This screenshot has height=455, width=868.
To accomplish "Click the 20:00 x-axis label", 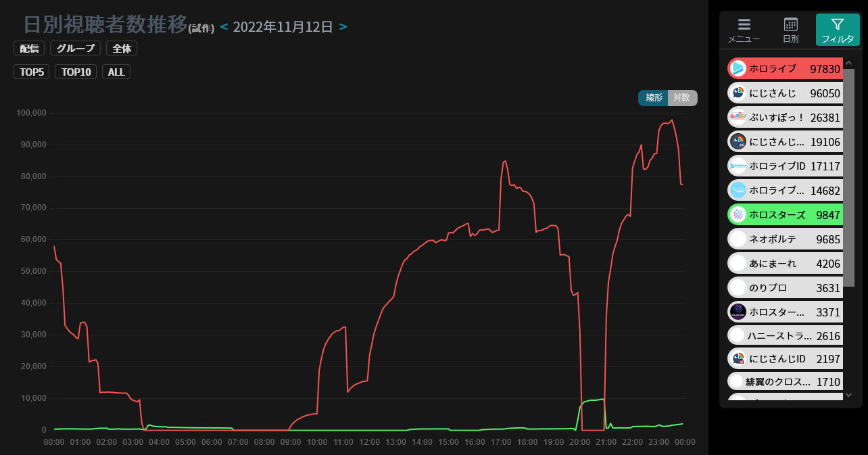I will coord(580,441).
